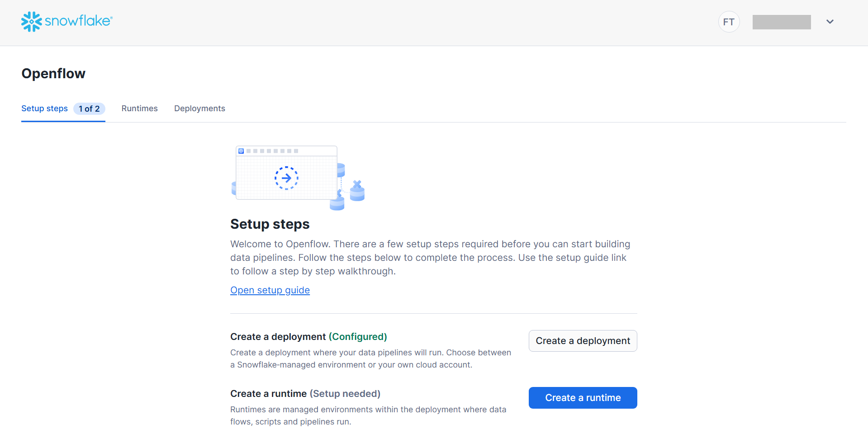Image resolution: width=868 pixels, height=448 pixels.
Task: Open the setup guide link
Action: click(x=270, y=290)
